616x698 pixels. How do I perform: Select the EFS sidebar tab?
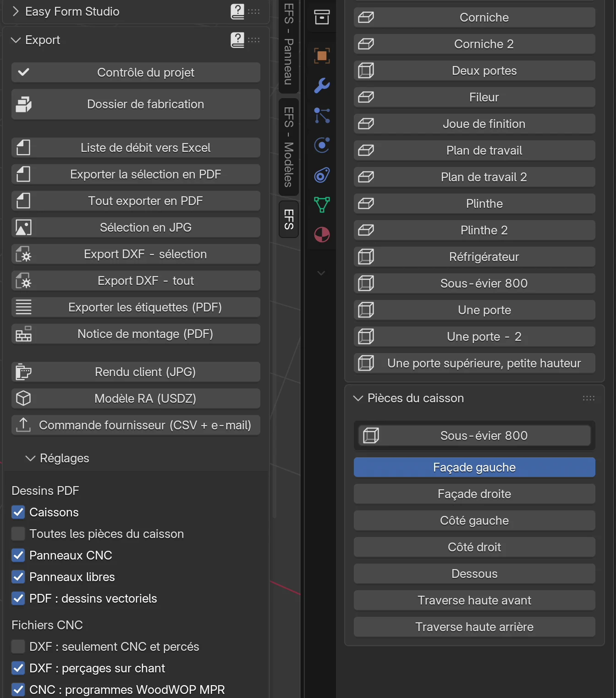[289, 219]
